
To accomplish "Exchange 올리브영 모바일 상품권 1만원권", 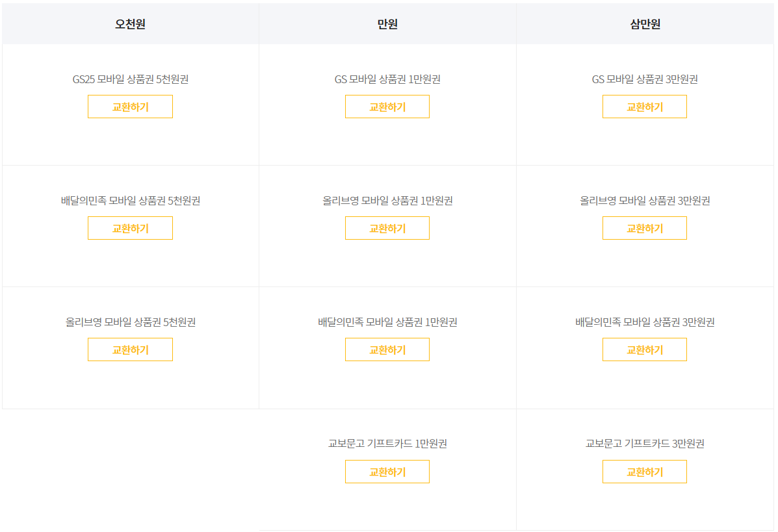I will (x=387, y=228).
